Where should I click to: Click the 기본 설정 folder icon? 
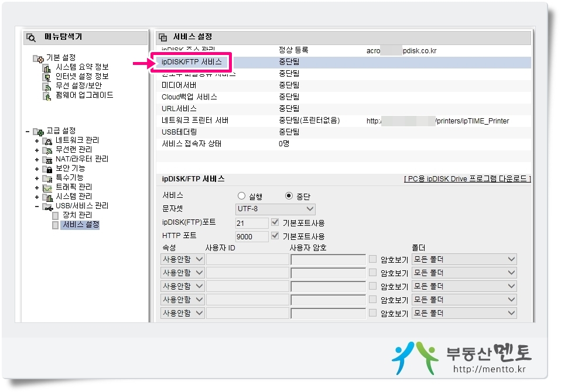(x=39, y=59)
